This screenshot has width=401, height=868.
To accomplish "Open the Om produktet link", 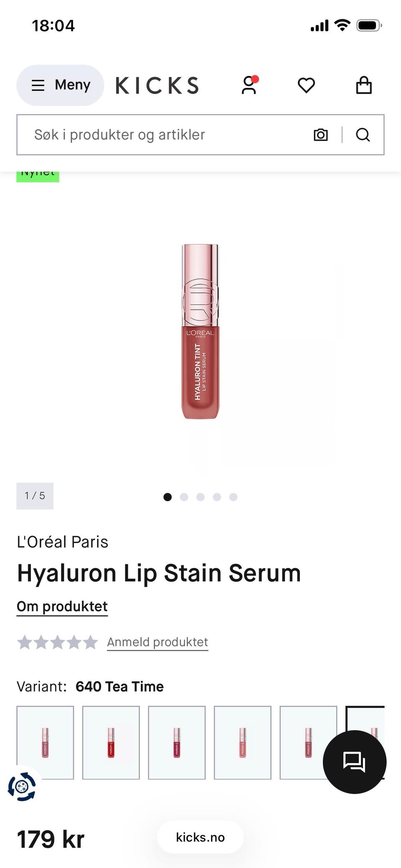I will click(x=62, y=607).
